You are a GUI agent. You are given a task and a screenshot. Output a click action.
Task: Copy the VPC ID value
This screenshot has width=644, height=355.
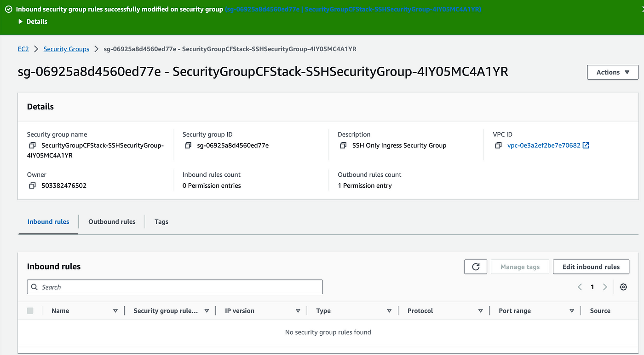499,145
